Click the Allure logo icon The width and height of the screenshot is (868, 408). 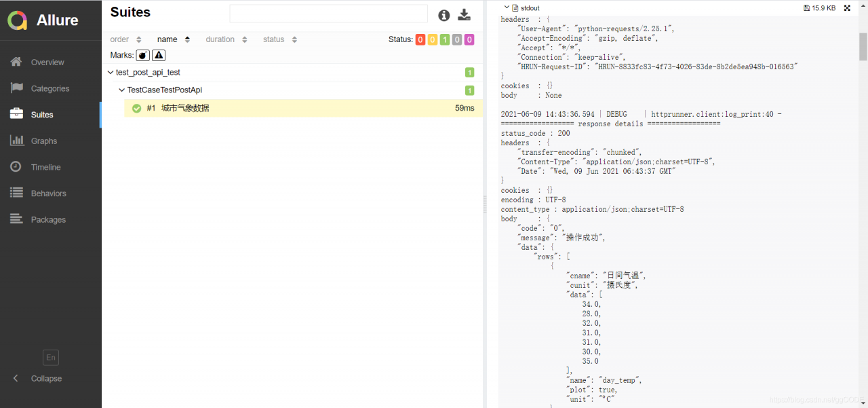pyautogui.click(x=18, y=20)
